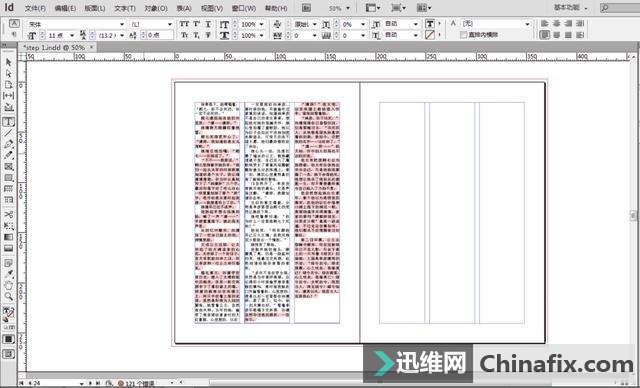Toggle Superscript formatting button
640x388 pixels.
point(196,24)
